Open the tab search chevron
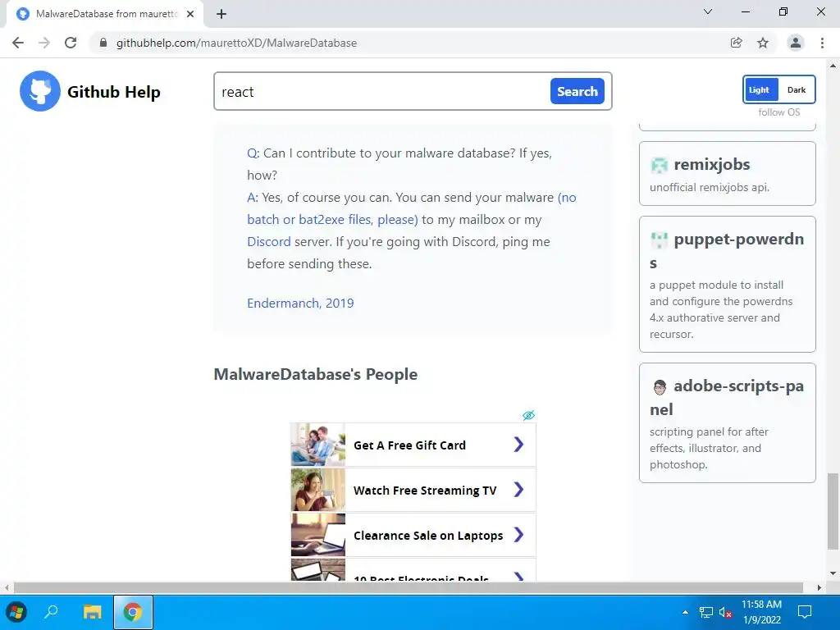The image size is (840, 630). pos(708,11)
